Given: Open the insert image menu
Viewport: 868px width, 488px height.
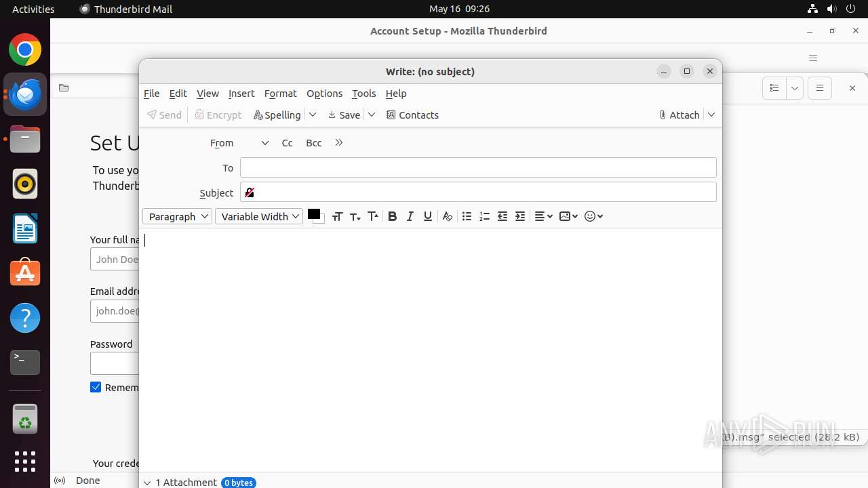Looking at the screenshot, I should click(x=568, y=216).
